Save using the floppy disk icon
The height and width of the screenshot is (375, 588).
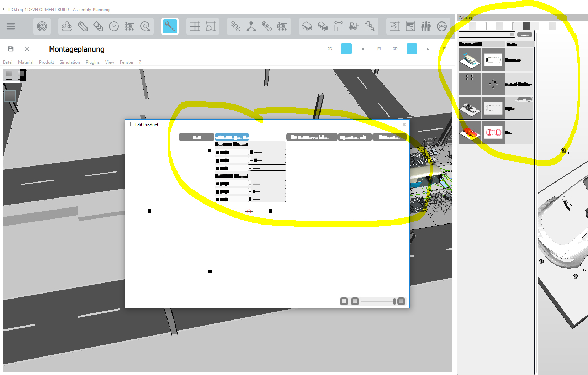[11, 49]
